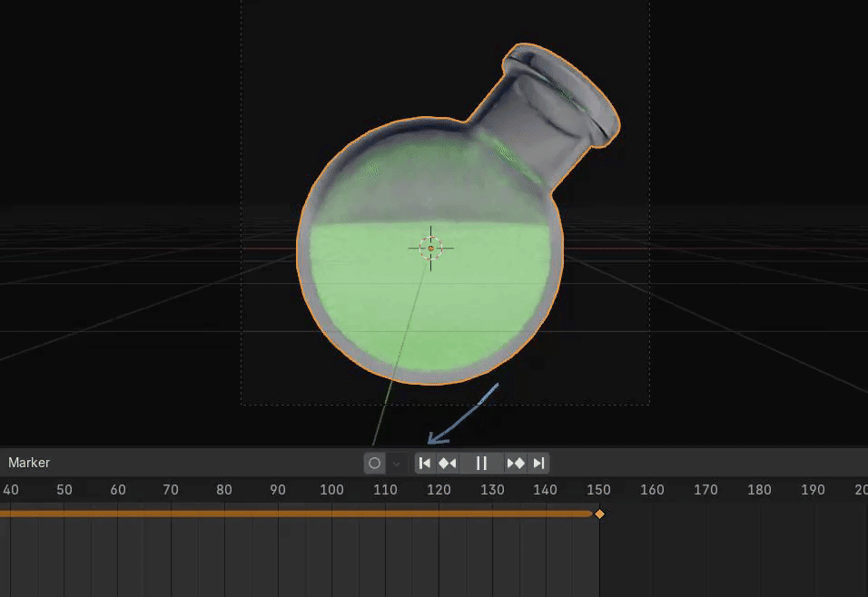The width and height of the screenshot is (868, 597).
Task: Jump to the first frame
Action: pos(425,463)
